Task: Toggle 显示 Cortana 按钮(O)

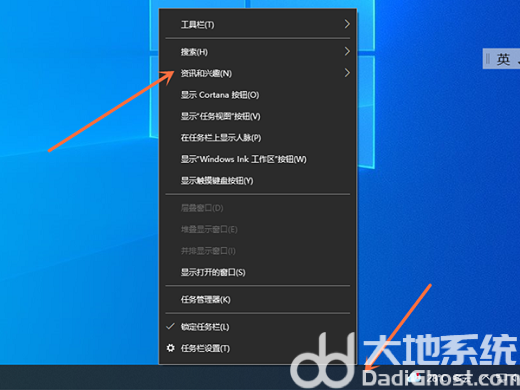Action: coord(257,95)
